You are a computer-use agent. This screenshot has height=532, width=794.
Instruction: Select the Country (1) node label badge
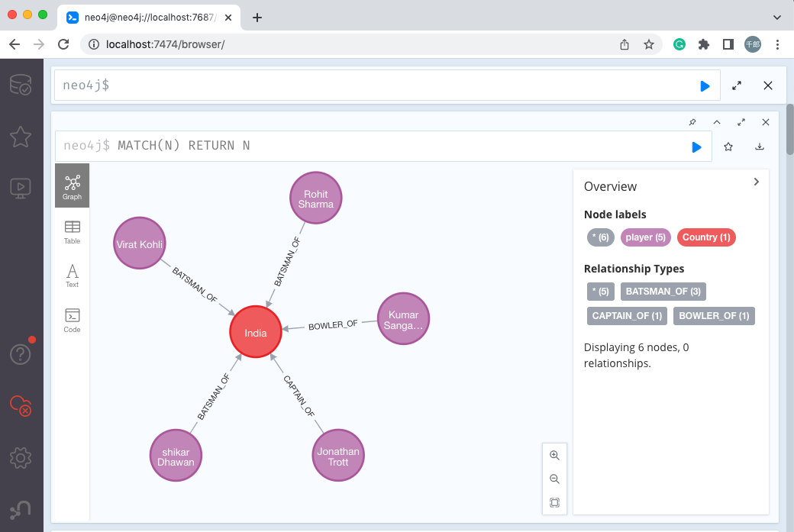tap(706, 237)
